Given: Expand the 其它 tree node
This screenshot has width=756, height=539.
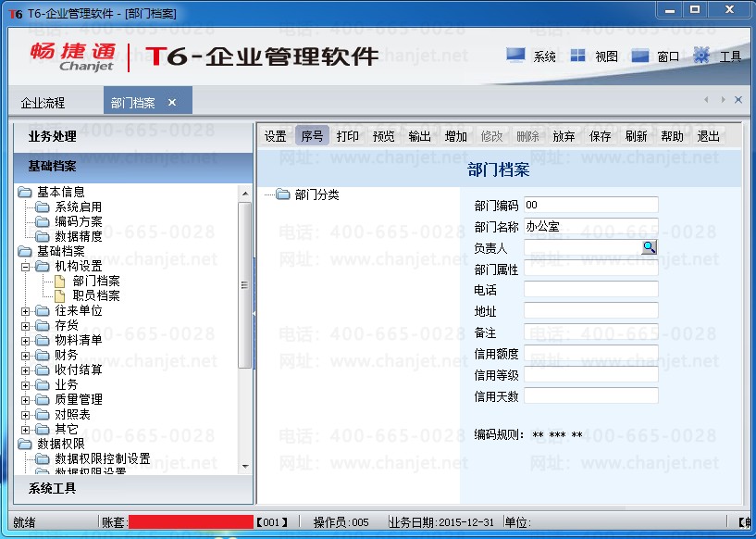Looking at the screenshot, I should 26,430.
